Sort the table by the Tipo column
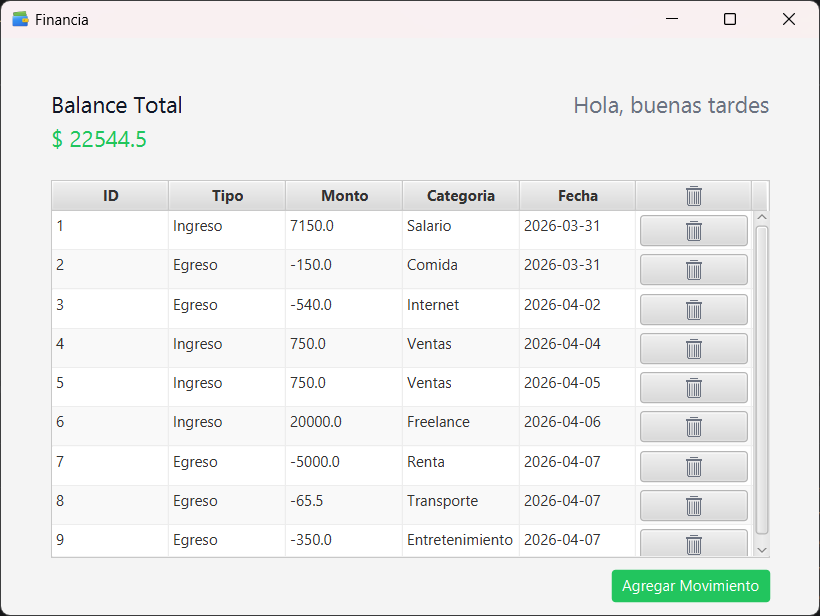 [226, 195]
